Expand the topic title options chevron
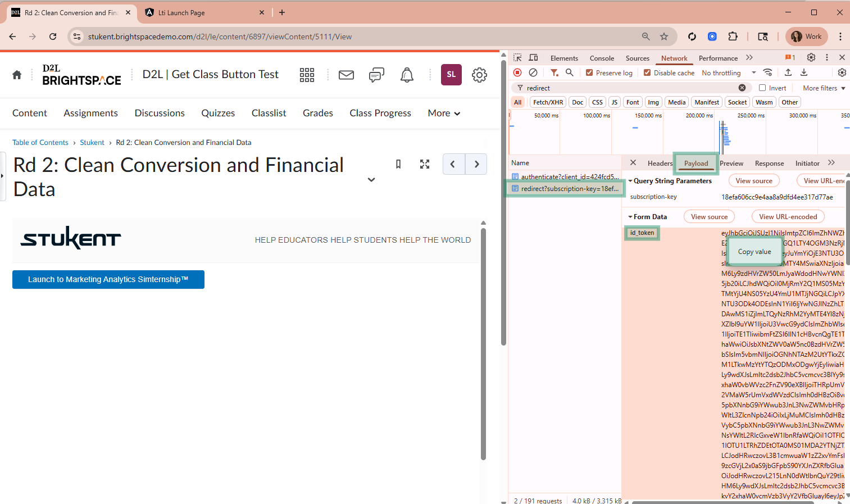The width and height of the screenshot is (850, 504). point(371,180)
